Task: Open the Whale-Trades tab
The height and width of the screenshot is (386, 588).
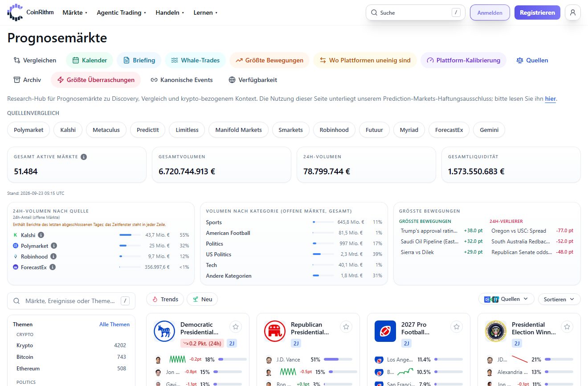Action: tap(196, 60)
